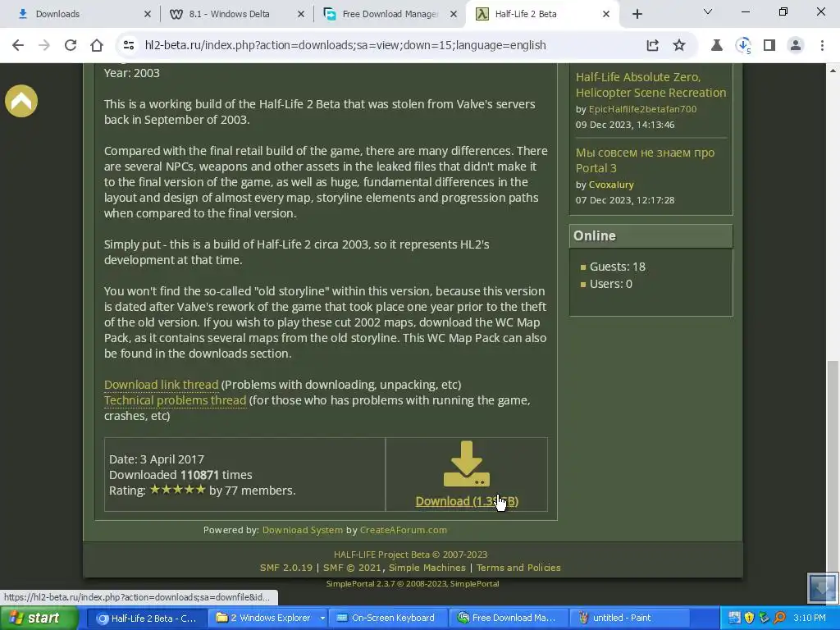The width and height of the screenshot is (840, 630).
Task: Click the security shield tray icon
Action: click(x=749, y=619)
